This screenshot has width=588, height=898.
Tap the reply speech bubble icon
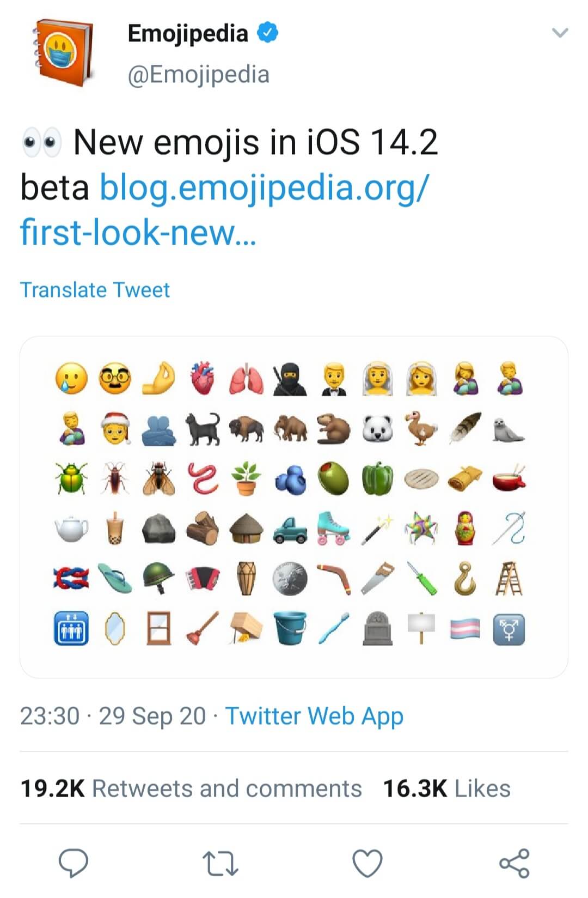73,863
